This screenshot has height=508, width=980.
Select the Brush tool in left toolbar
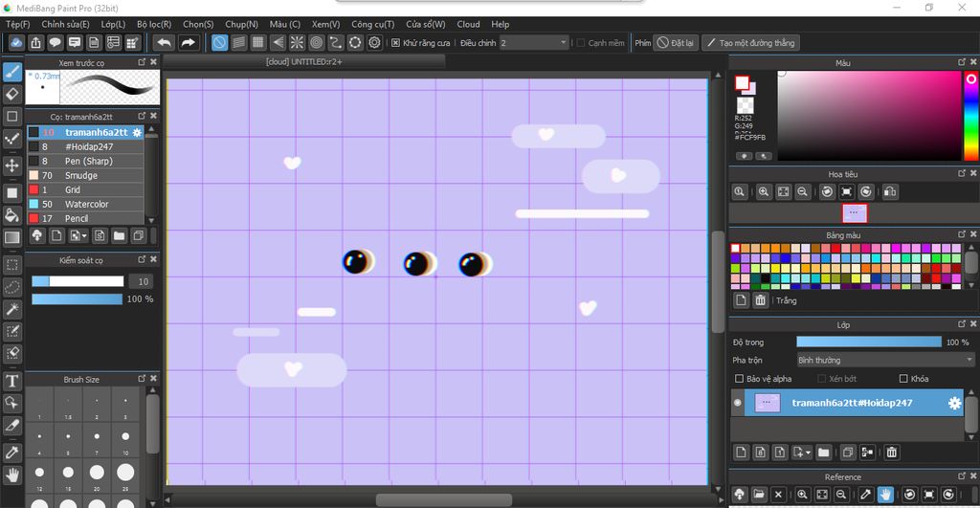pos(11,72)
